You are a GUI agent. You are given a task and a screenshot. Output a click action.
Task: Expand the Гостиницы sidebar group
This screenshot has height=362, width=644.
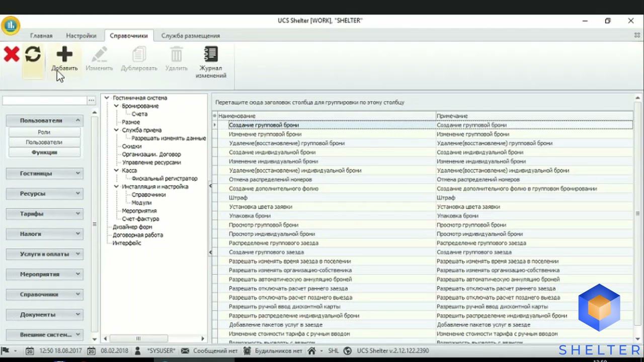(78, 173)
